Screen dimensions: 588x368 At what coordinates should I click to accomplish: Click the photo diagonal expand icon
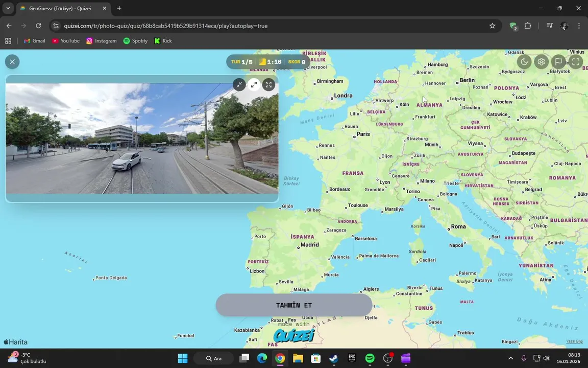(x=254, y=84)
